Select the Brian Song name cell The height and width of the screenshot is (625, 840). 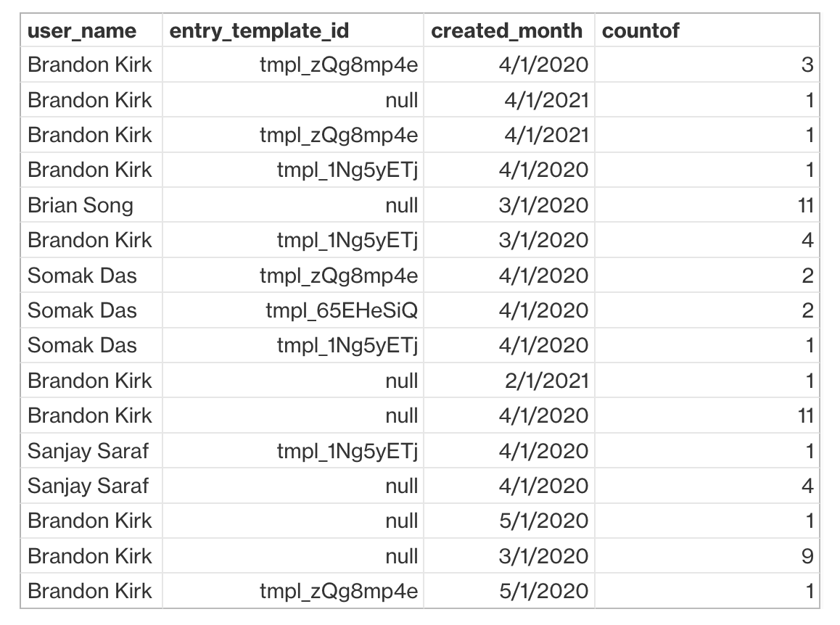pyautogui.click(x=91, y=205)
